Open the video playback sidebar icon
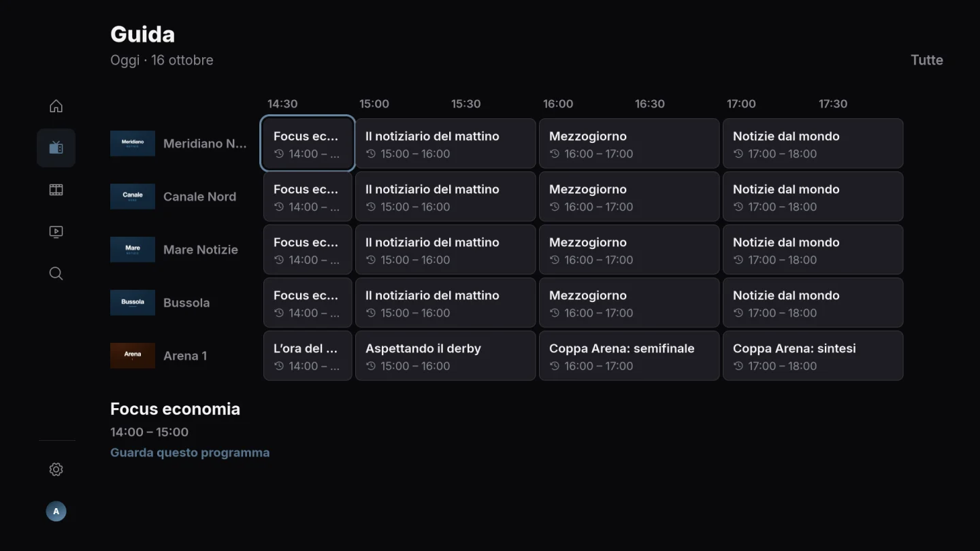This screenshot has width=980, height=551. (x=56, y=232)
